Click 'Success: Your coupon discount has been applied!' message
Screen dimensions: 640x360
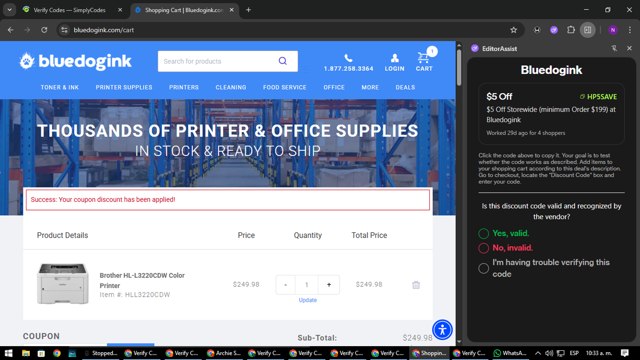103,200
